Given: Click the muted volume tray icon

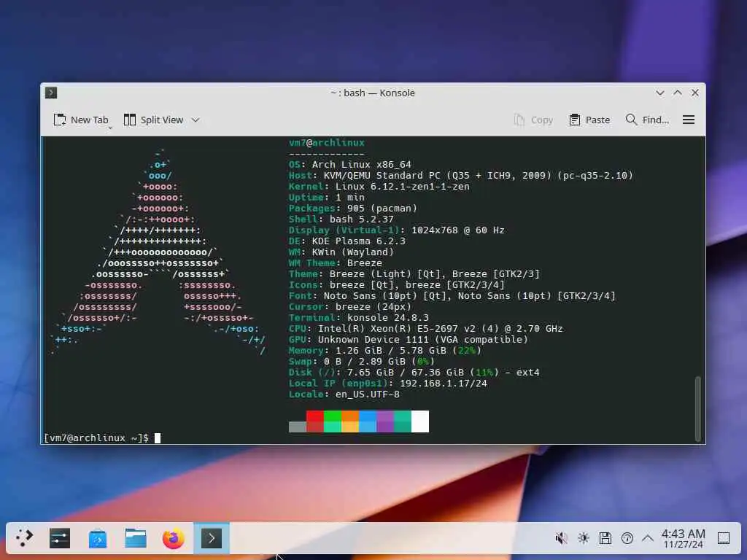Looking at the screenshot, I should pyautogui.click(x=561, y=538).
